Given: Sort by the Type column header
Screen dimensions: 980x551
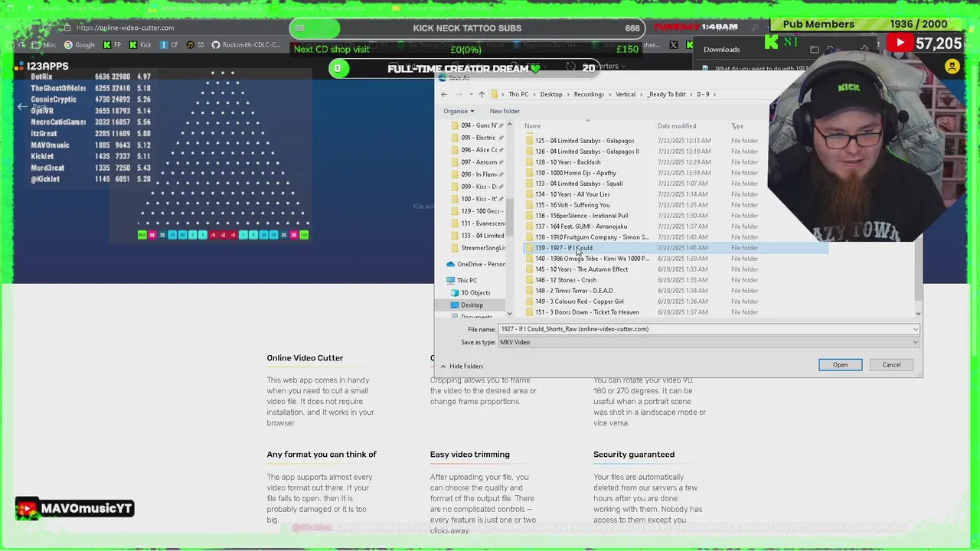Looking at the screenshot, I should coord(737,126).
